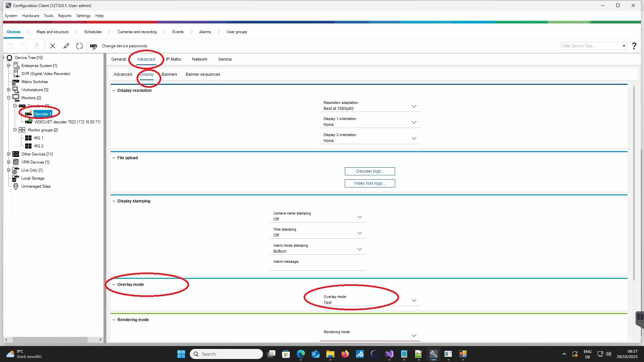Click the delete X toolbar icon
644x362 pixels.
coord(53,46)
